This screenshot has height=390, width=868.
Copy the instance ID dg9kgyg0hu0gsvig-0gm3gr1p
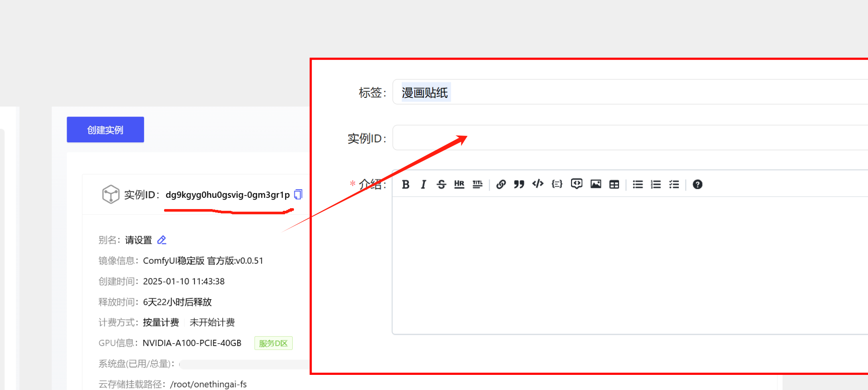298,194
